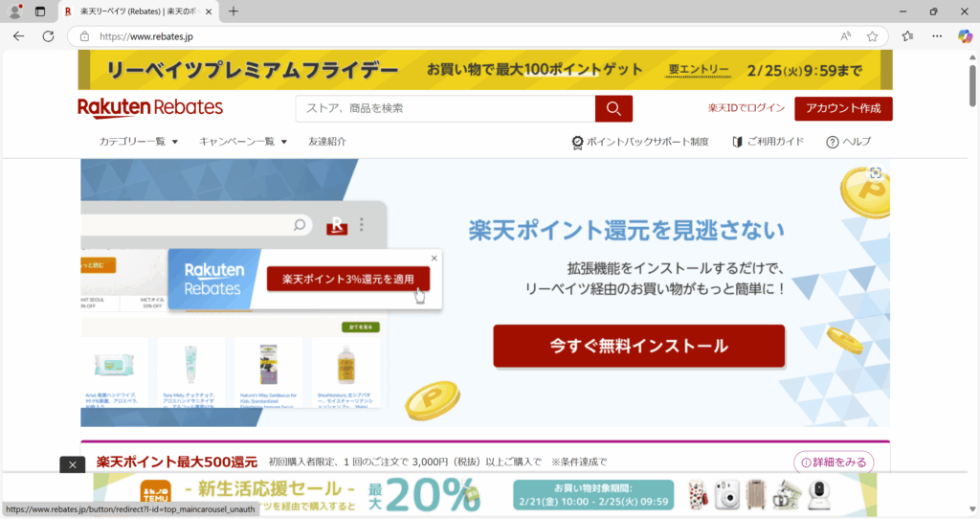Screen dimensions: 980x519
Task: Close the bottom TEMU ad banner
Action: (73, 464)
